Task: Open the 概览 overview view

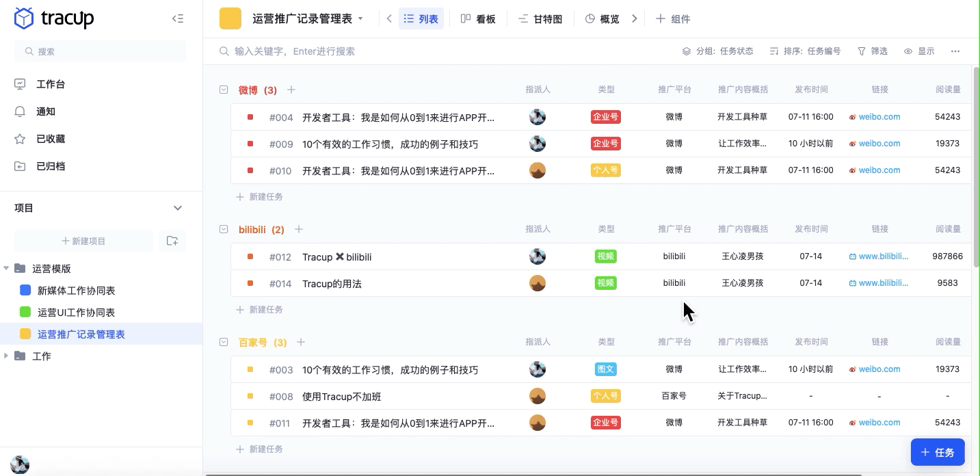Action: [x=602, y=18]
